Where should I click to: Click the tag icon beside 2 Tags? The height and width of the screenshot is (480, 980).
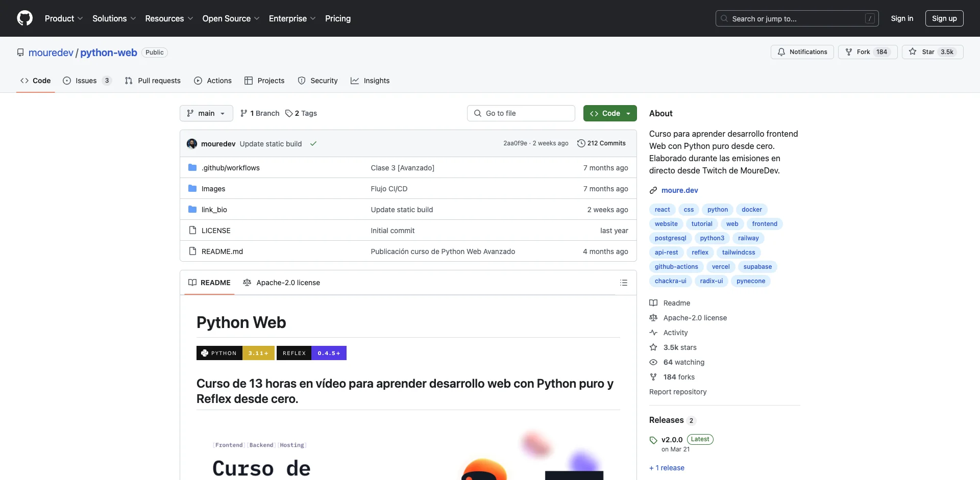click(x=289, y=113)
